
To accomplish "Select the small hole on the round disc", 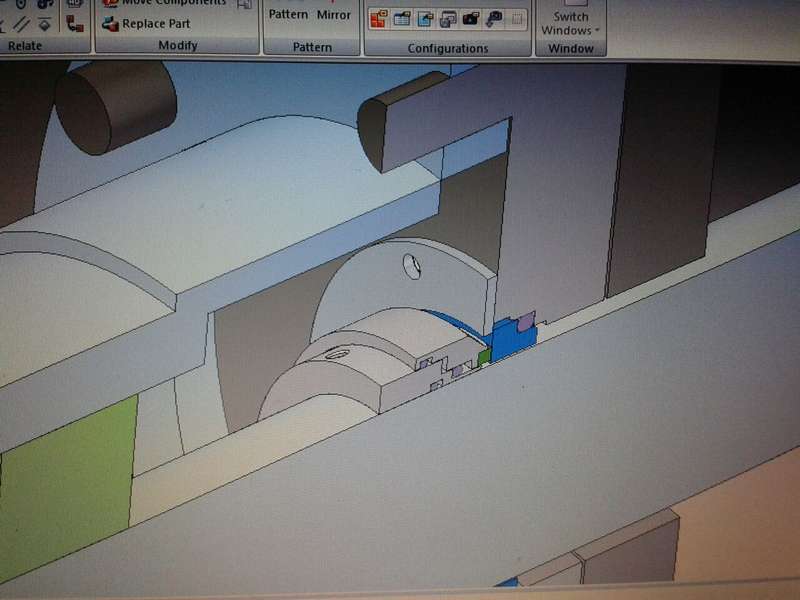I will tap(412, 266).
